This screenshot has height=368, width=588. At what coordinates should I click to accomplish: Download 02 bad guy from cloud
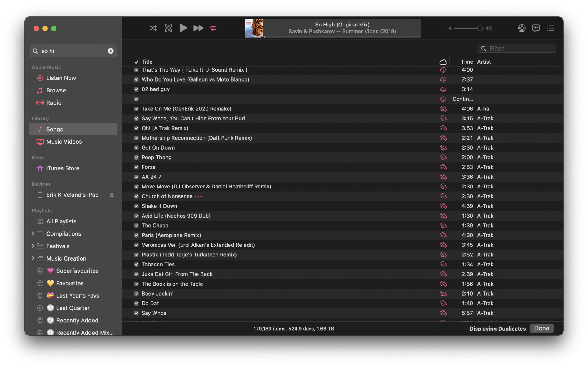[x=443, y=89]
